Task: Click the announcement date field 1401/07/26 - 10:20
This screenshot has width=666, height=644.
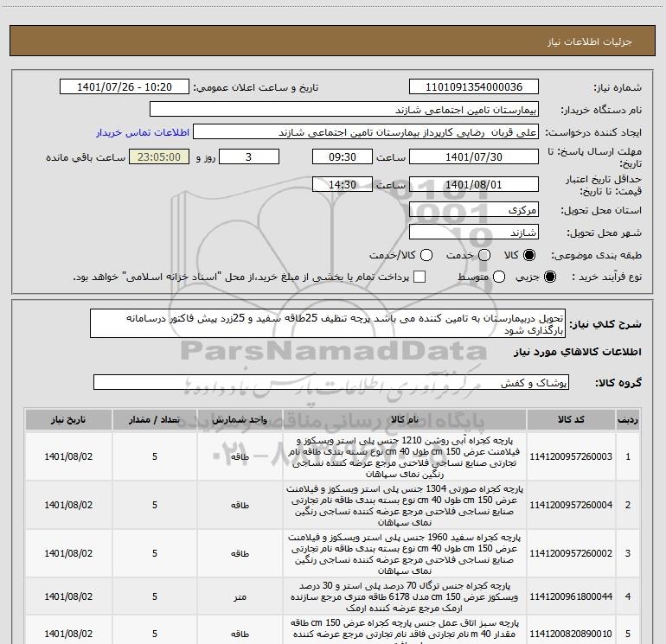Action: coord(125,87)
